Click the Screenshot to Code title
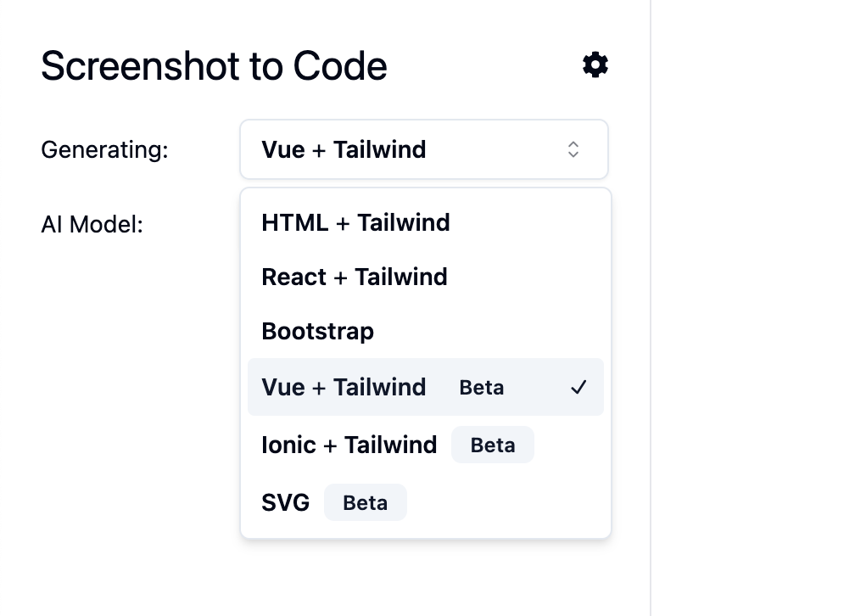This screenshot has height=616, width=855. (214, 66)
